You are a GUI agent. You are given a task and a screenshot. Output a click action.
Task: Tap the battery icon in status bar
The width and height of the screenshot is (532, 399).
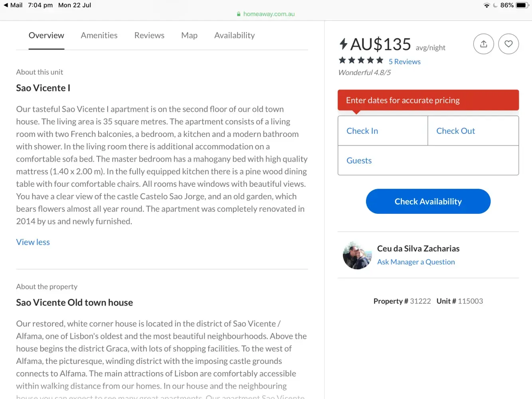point(522,5)
